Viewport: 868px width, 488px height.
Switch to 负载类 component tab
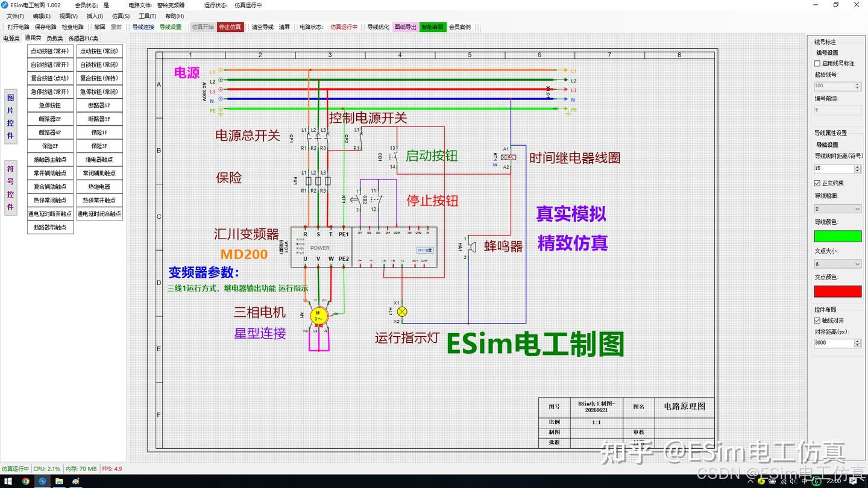(55, 39)
